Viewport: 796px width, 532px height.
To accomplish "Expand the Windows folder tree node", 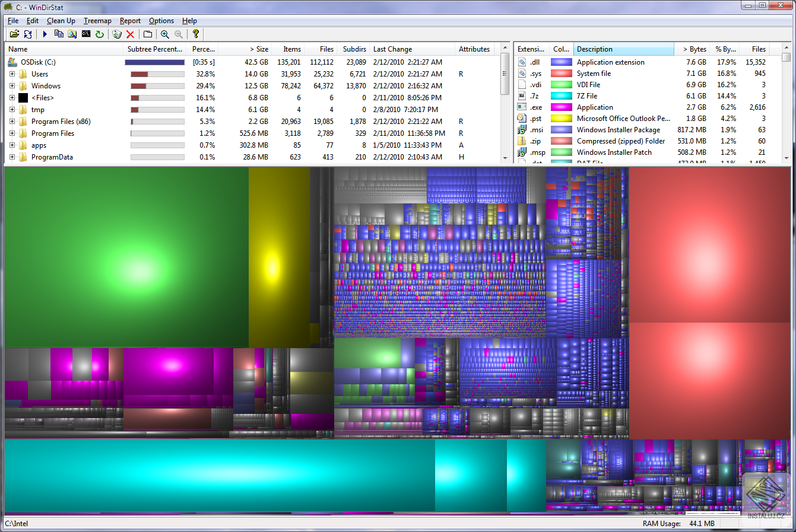I will tap(12, 86).
